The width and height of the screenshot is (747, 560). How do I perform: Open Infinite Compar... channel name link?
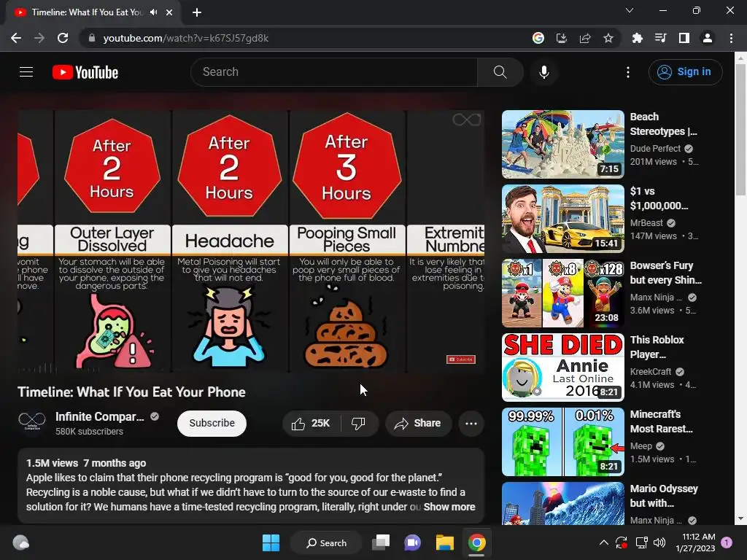(x=99, y=416)
